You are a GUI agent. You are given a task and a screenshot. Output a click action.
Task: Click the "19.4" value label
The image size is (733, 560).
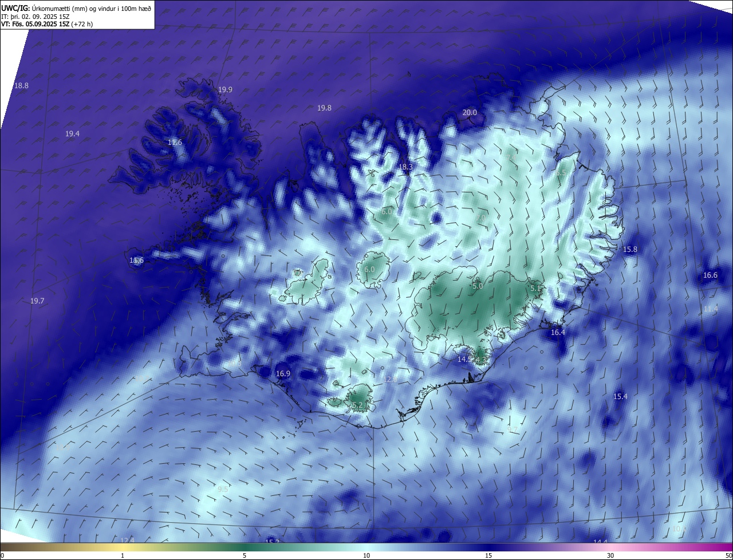point(72,133)
